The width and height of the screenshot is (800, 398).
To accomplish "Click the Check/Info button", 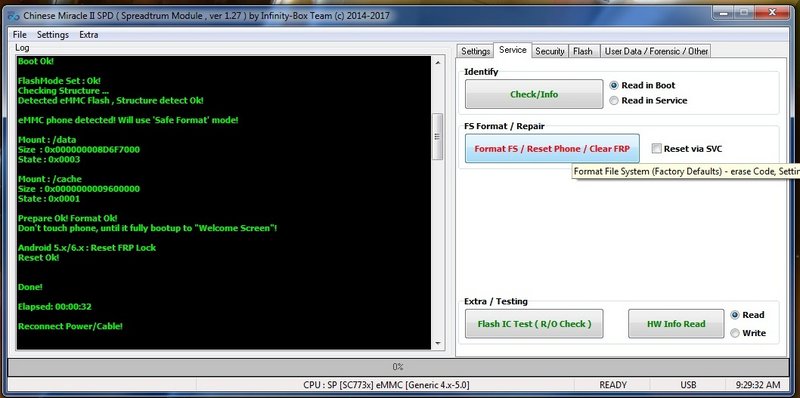I will [x=534, y=94].
